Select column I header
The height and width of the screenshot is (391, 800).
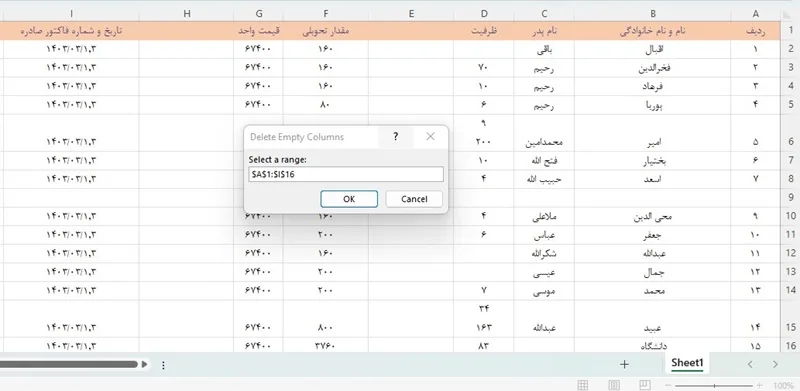[x=71, y=14]
